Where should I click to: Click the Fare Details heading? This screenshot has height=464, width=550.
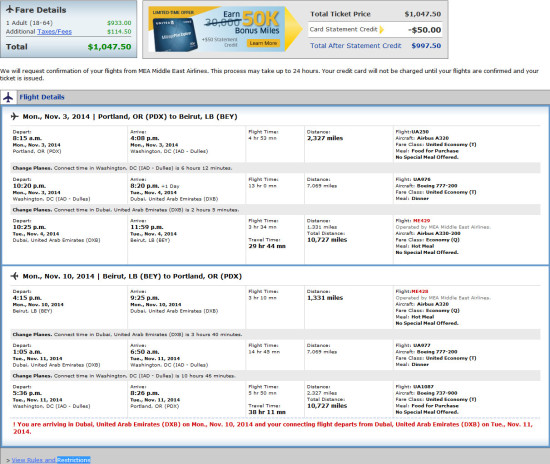point(40,10)
